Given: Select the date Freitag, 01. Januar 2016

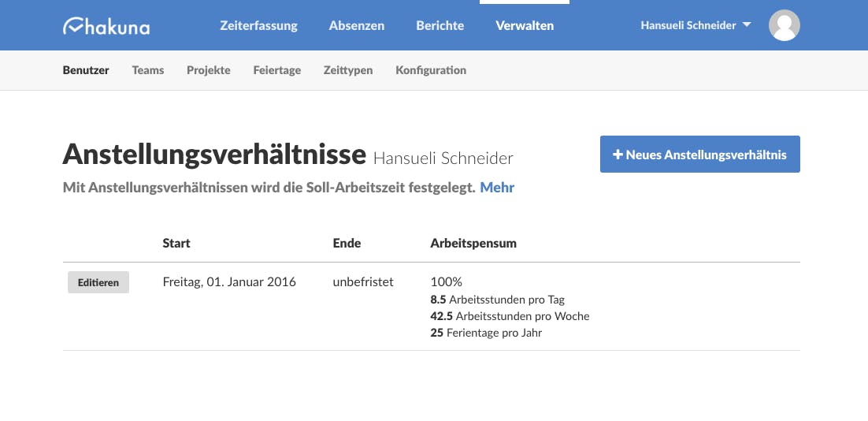Looking at the screenshot, I should pyautogui.click(x=229, y=282).
